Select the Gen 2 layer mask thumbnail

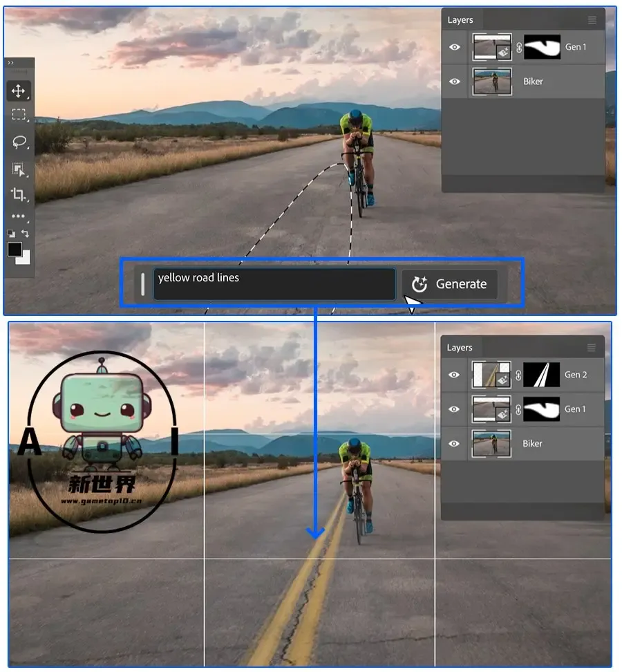coord(541,375)
